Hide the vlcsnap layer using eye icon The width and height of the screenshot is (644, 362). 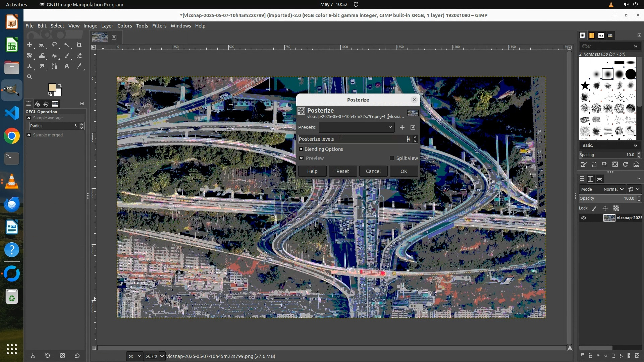[x=584, y=218]
